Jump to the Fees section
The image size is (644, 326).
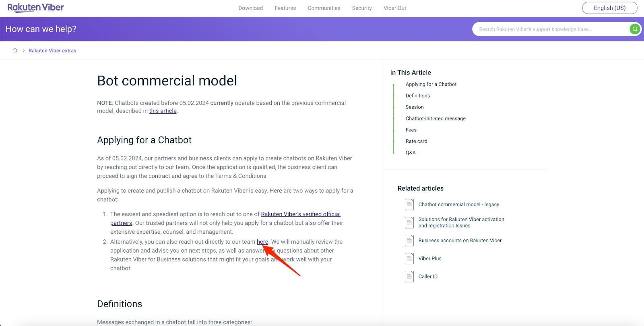click(411, 130)
